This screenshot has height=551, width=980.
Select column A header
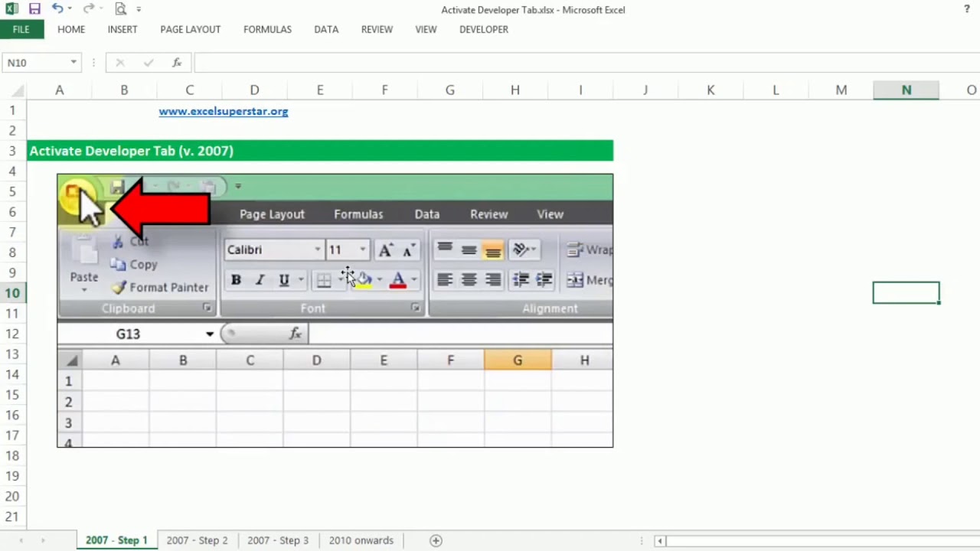pos(59,90)
